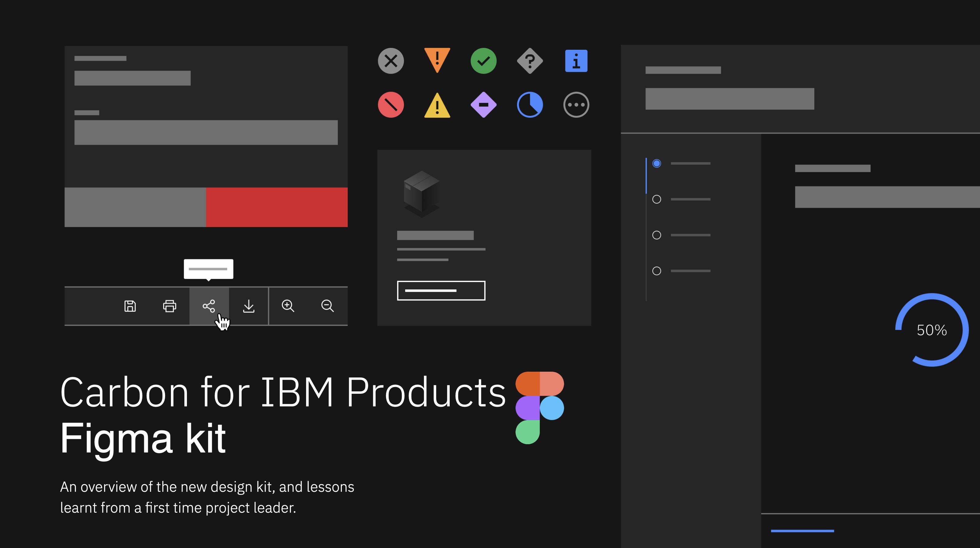
Task: Select the gray diamond question mark icon
Action: point(530,61)
